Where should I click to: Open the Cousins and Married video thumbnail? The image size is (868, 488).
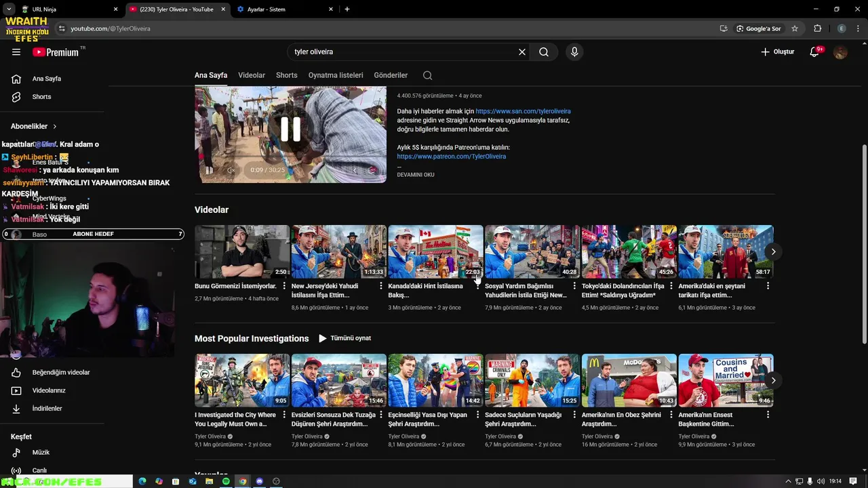tap(726, 380)
